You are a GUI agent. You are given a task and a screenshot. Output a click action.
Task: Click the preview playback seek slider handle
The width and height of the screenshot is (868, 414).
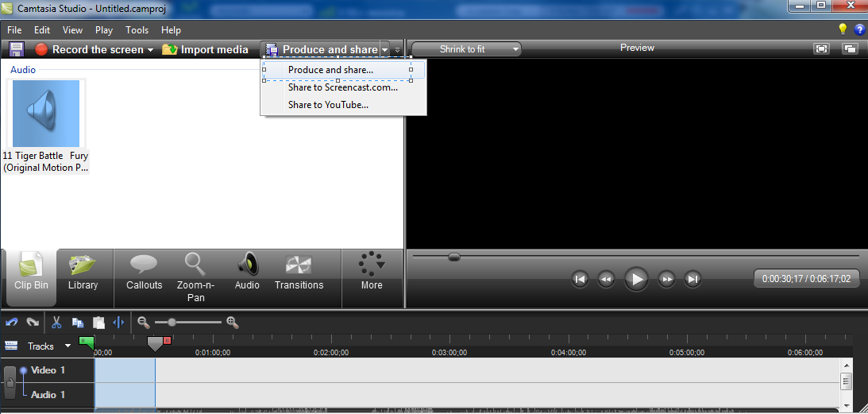tap(454, 257)
